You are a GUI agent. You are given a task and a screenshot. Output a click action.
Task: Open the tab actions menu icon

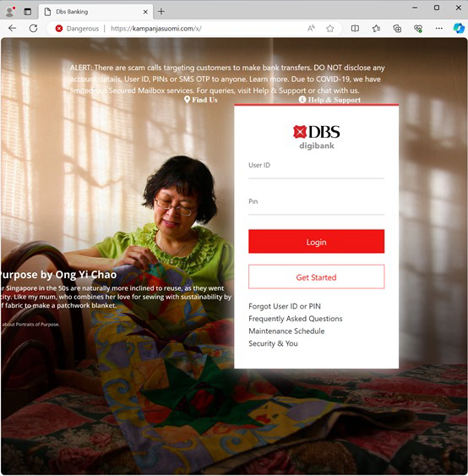[x=28, y=12]
